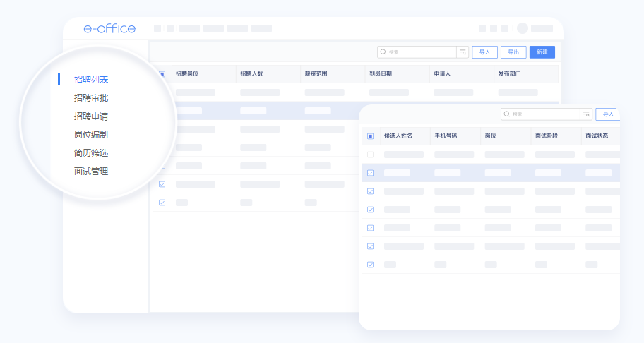Click advanced filter icon in recruitment list search
644x343 pixels.
click(x=463, y=52)
